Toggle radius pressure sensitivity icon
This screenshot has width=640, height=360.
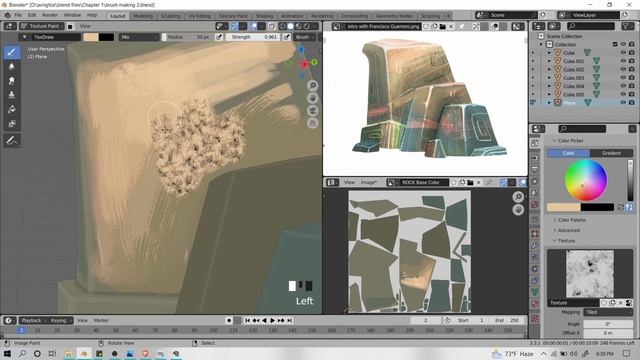coord(219,37)
